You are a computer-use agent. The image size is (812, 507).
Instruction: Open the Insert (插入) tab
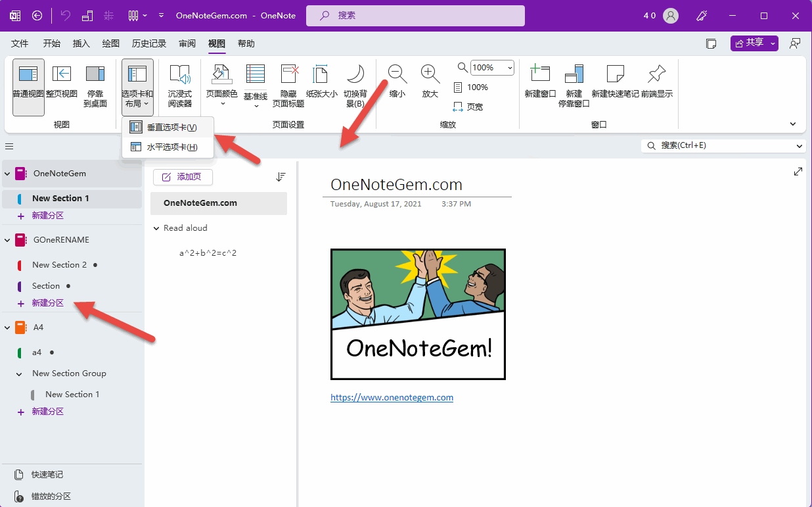[81, 43]
